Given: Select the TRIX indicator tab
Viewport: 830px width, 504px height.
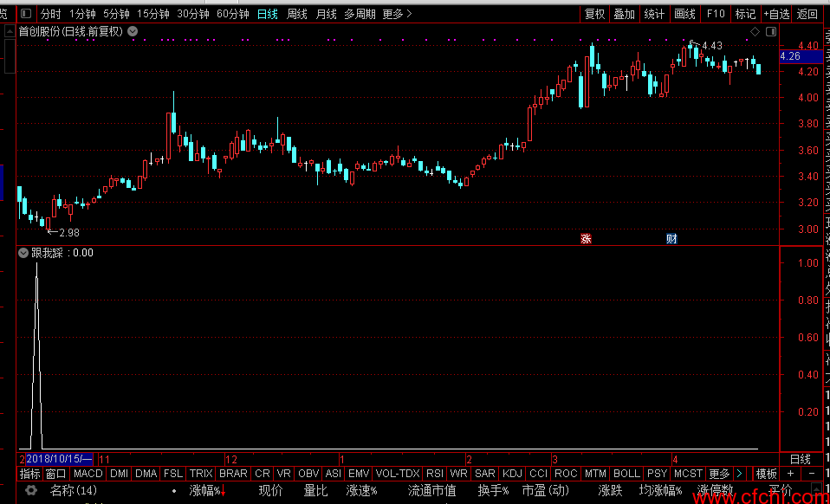Looking at the screenshot, I should tap(201, 474).
